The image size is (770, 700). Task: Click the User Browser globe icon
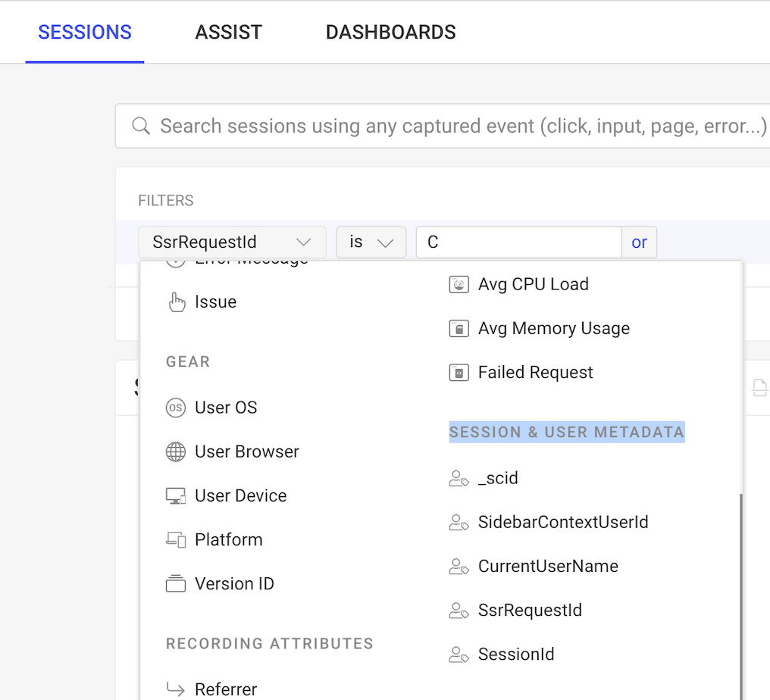coord(175,452)
